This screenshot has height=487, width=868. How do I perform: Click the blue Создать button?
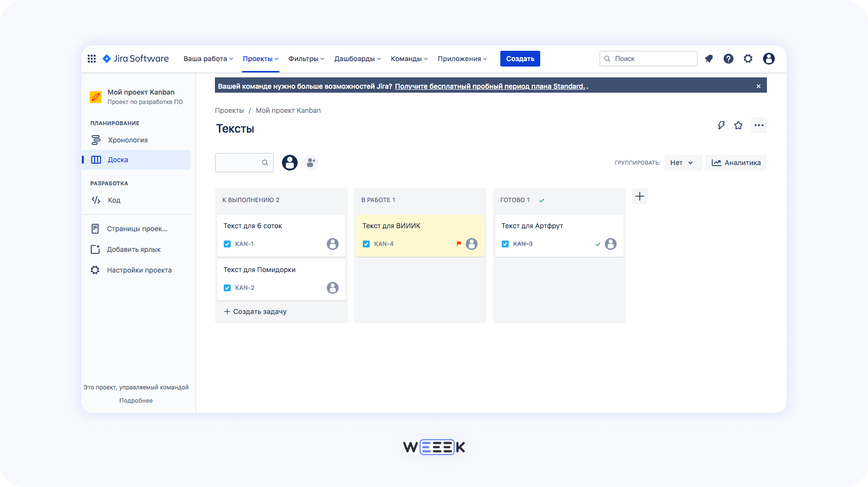pos(520,58)
